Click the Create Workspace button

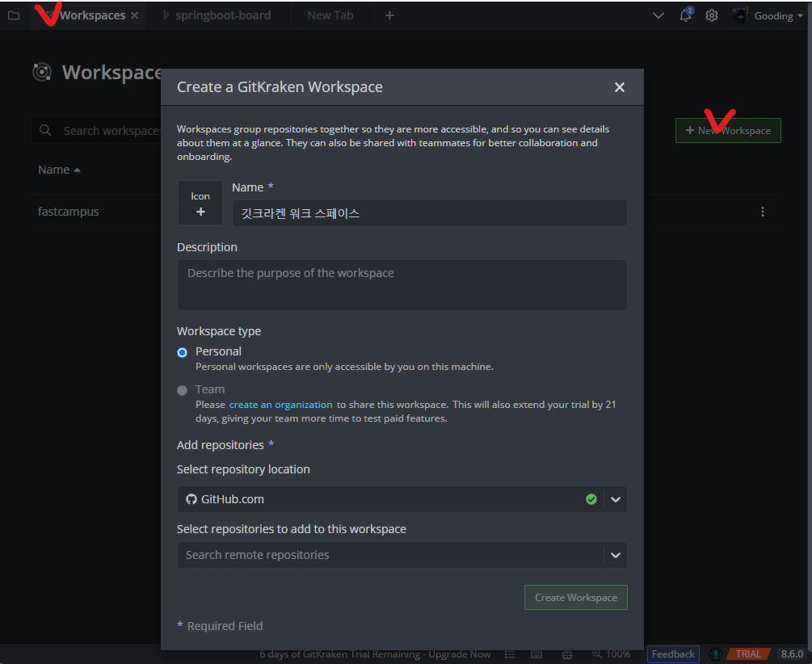(576, 597)
